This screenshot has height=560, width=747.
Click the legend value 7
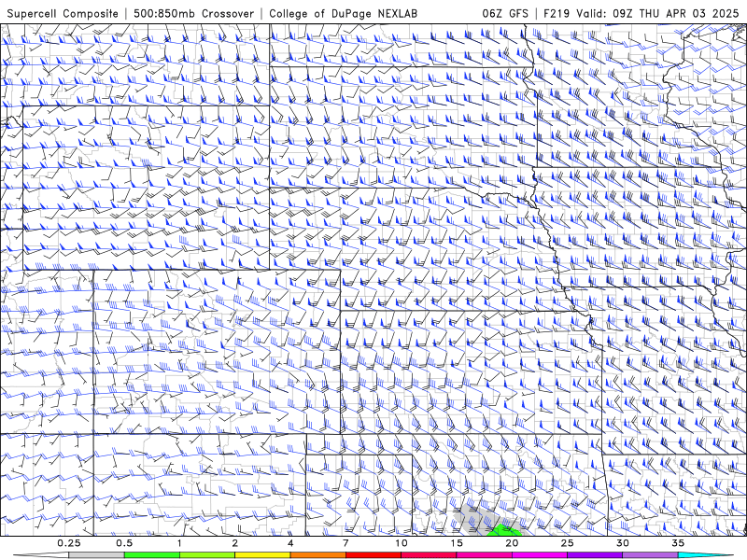click(345, 543)
